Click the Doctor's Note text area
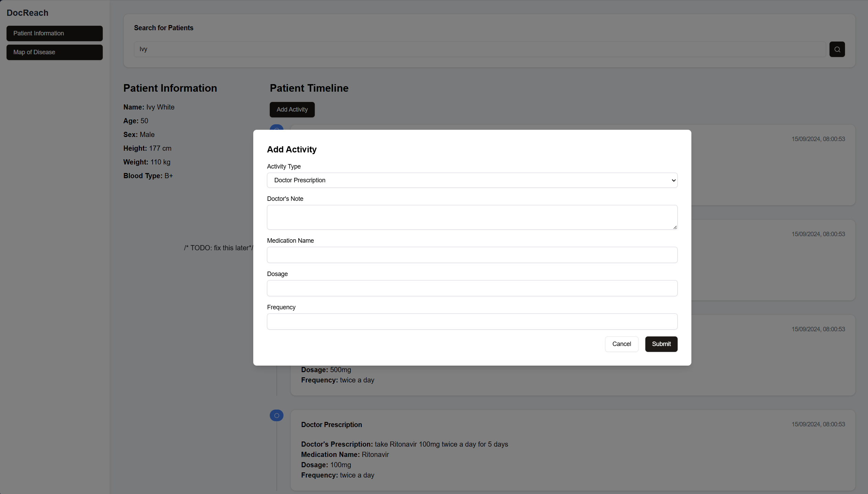 tap(471, 217)
